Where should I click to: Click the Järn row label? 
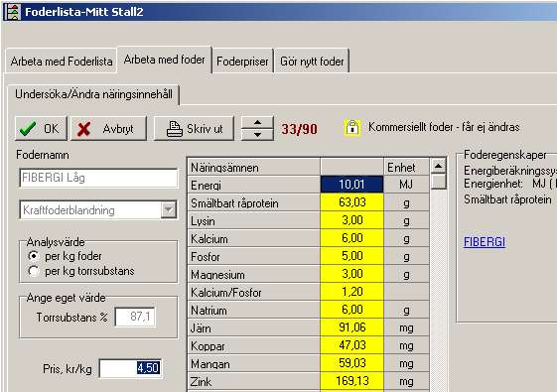click(253, 327)
